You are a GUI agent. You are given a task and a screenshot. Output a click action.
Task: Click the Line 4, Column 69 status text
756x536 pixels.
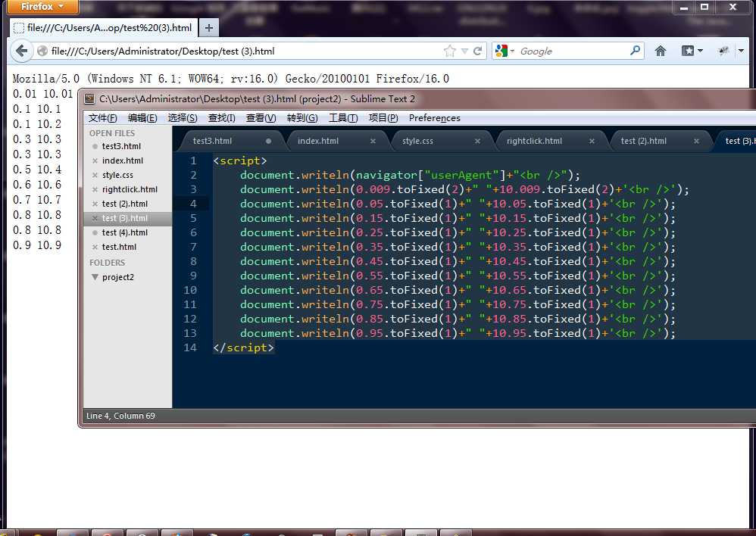120,416
